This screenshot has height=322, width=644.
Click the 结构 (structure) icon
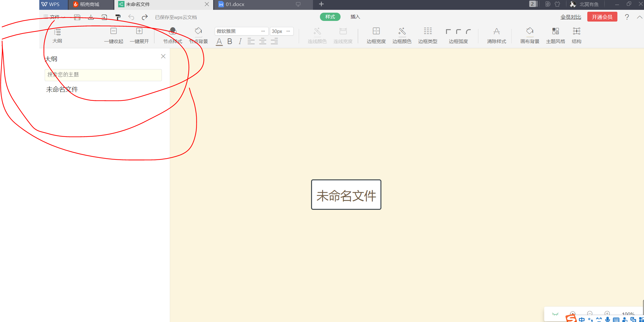[x=576, y=35]
